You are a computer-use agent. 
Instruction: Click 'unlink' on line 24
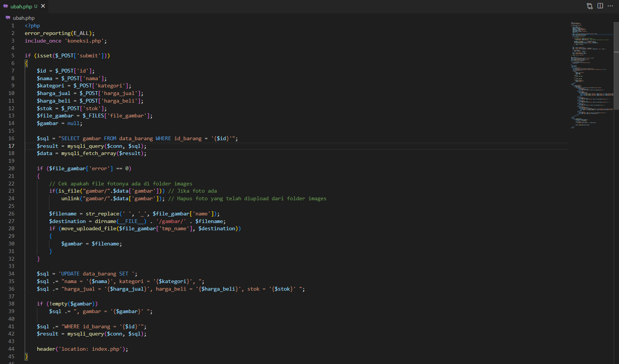[70, 199]
